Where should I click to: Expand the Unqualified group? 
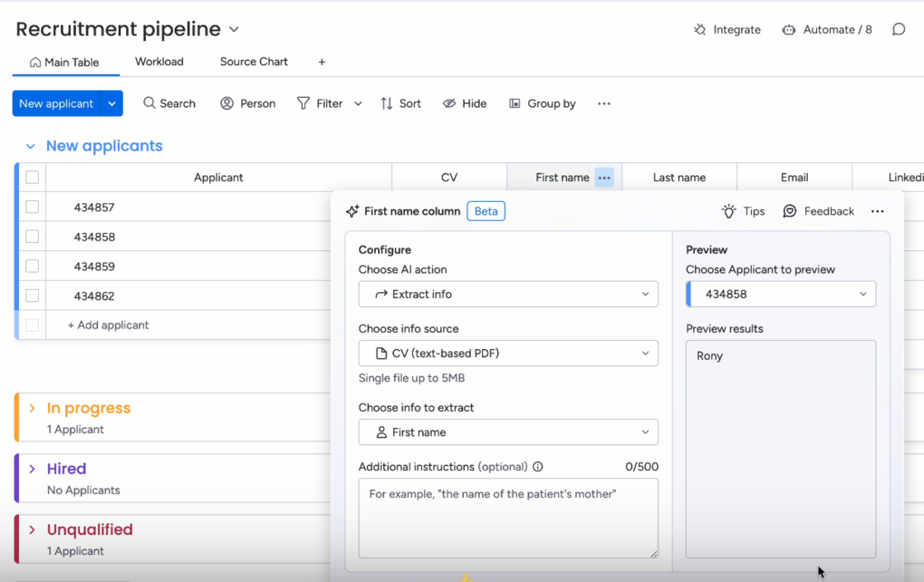(x=32, y=529)
